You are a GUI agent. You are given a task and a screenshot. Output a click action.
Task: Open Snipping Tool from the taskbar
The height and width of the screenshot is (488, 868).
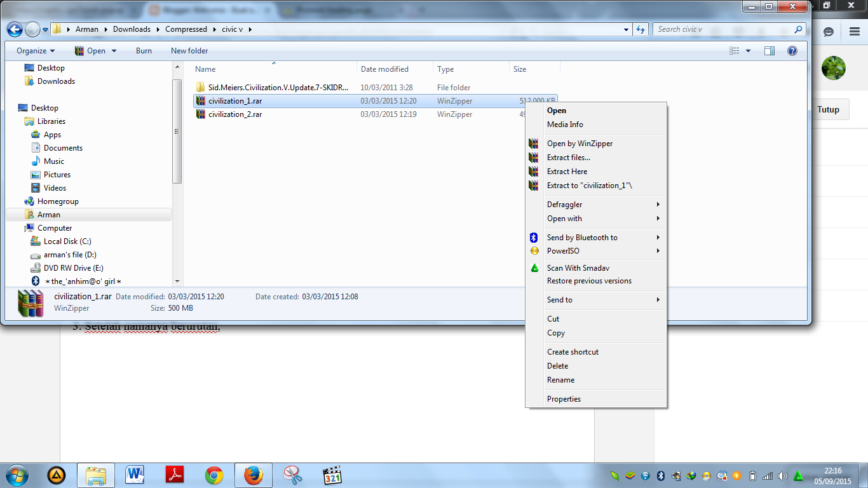[x=293, y=475]
